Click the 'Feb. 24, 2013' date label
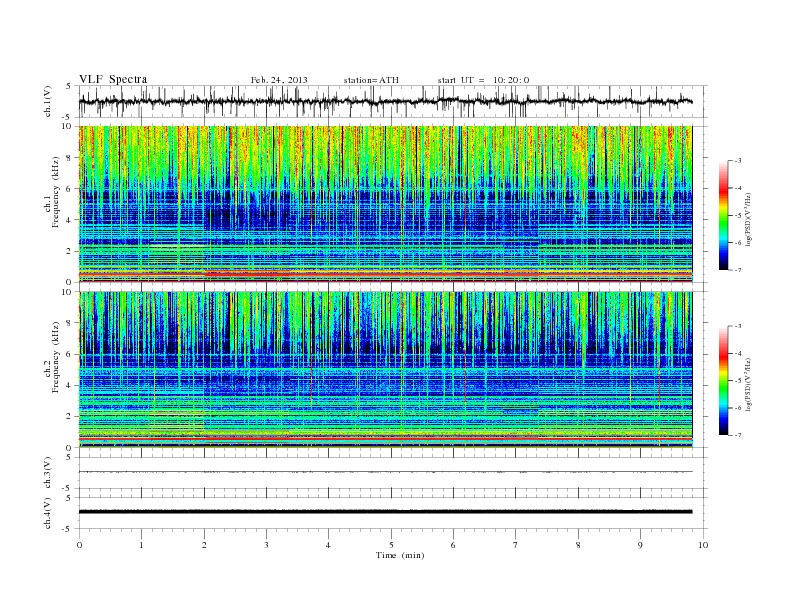The height and width of the screenshot is (612, 792). pyautogui.click(x=279, y=80)
